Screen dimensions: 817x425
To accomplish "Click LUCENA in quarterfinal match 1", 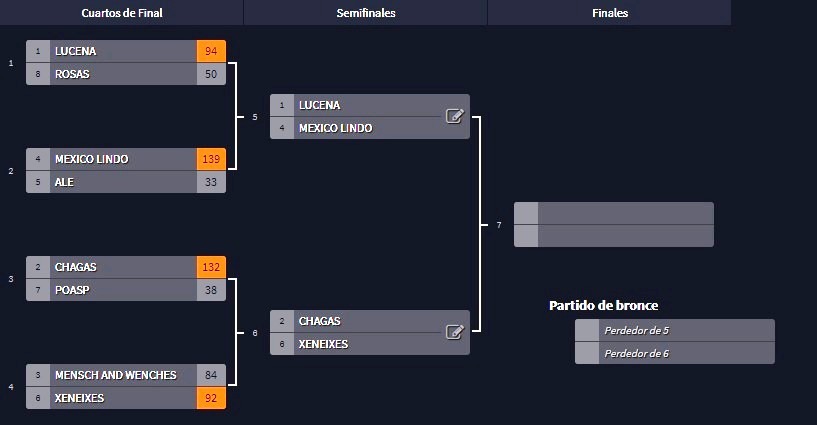I will (122, 51).
